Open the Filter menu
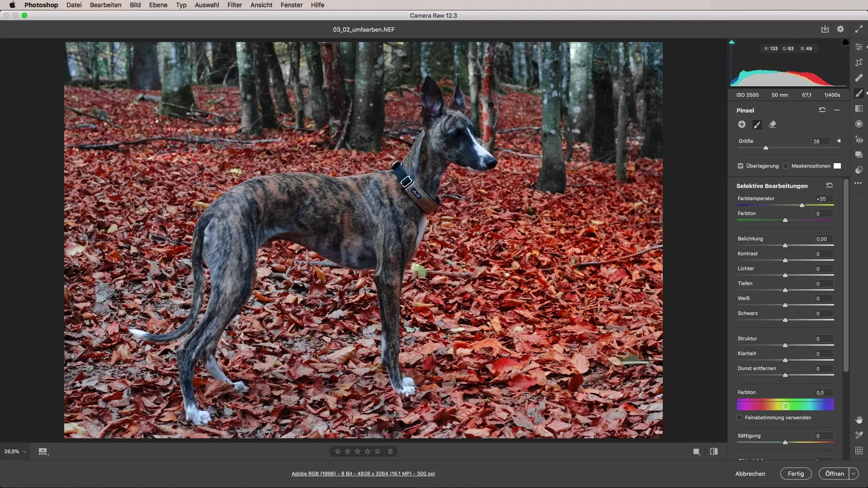The width and height of the screenshot is (868, 488). point(235,5)
